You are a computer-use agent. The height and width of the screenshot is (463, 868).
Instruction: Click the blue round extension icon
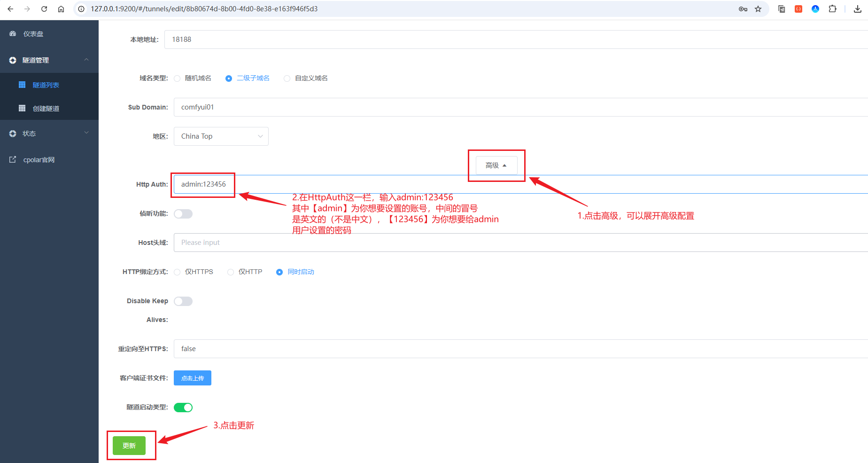815,9
